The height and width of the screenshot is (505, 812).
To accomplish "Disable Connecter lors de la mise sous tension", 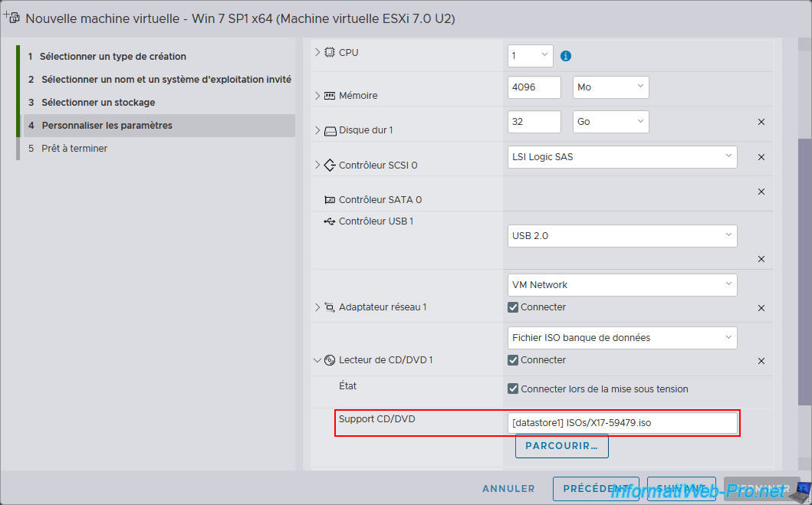I will pyautogui.click(x=513, y=389).
